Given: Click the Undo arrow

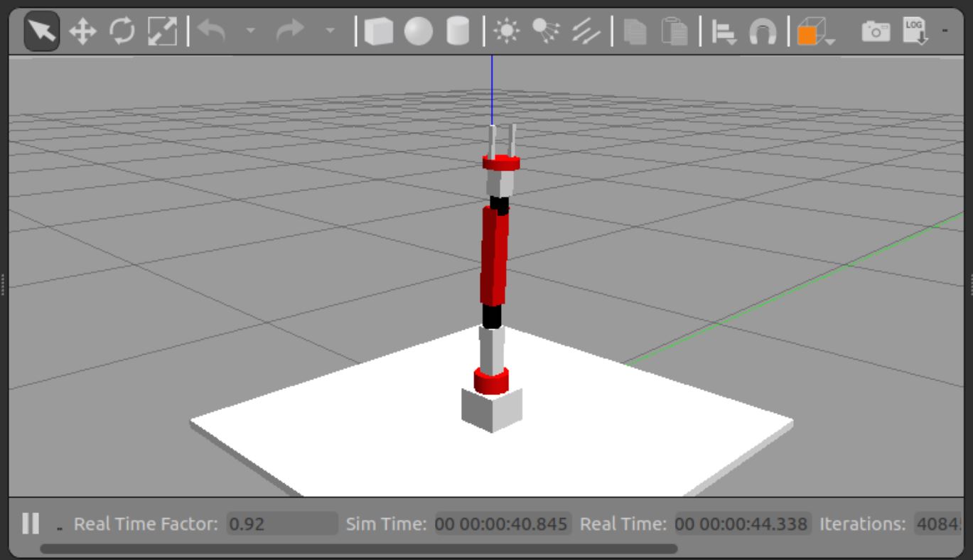Looking at the screenshot, I should 210,31.
